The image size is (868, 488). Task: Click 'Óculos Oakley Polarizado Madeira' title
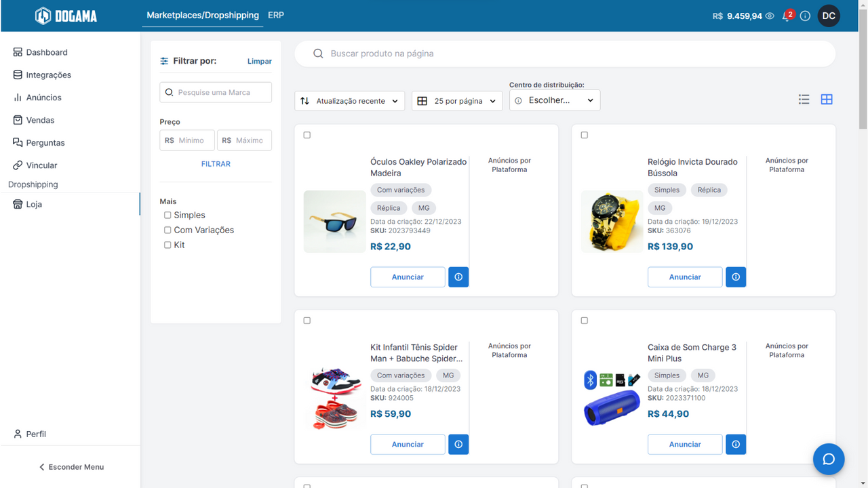pos(418,167)
